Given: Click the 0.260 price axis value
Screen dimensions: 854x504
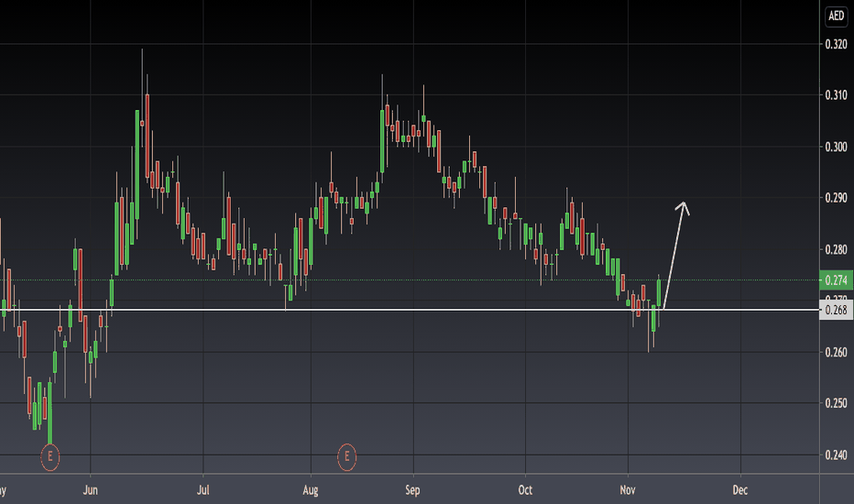Looking at the screenshot, I should pyautogui.click(x=836, y=352).
